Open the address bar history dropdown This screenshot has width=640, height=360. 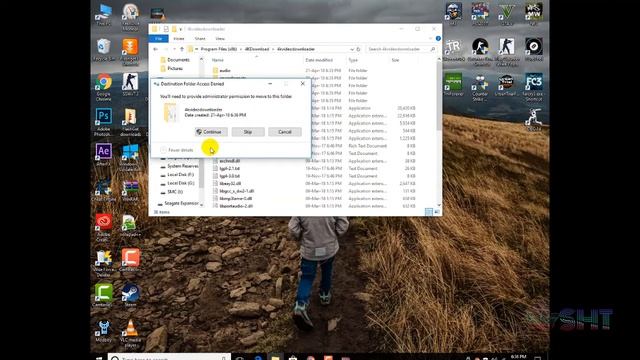coord(352,49)
